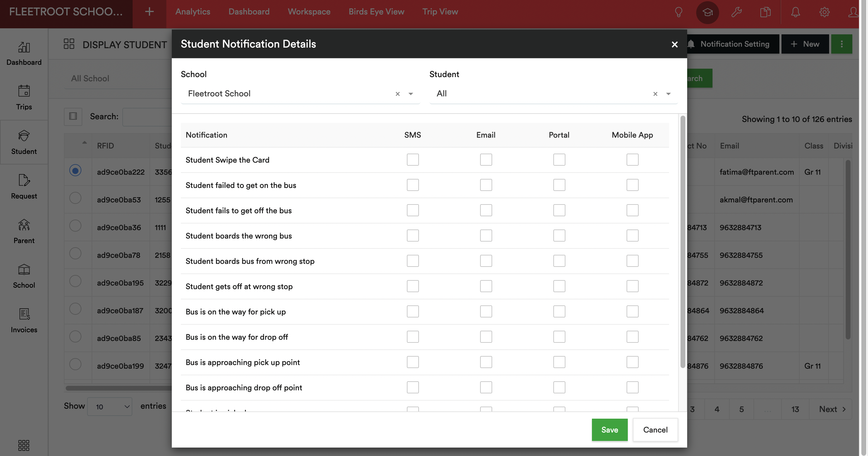The width and height of the screenshot is (868, 456).
Task: Go to page 13
Action: [795, 409]
